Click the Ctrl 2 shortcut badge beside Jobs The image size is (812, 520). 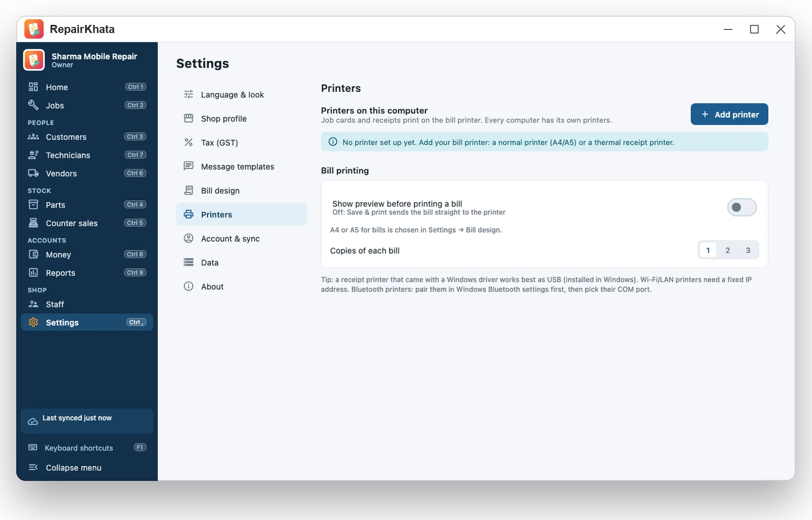pos(136,105)
